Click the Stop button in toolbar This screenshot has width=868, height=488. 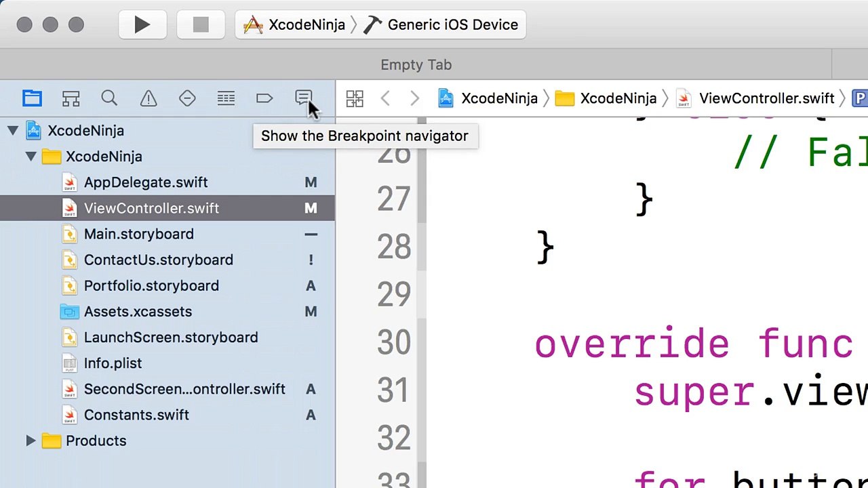pos(201,25)
